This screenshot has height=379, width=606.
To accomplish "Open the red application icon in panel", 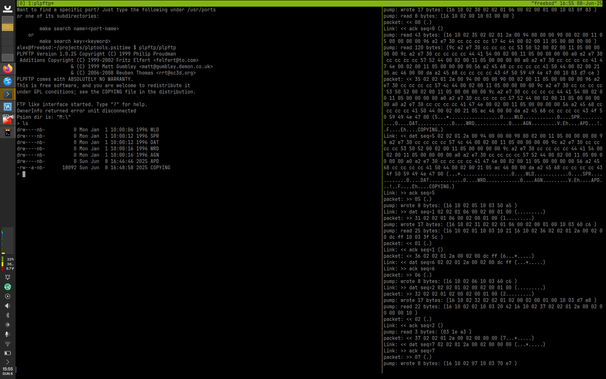I will pos(8,119).
